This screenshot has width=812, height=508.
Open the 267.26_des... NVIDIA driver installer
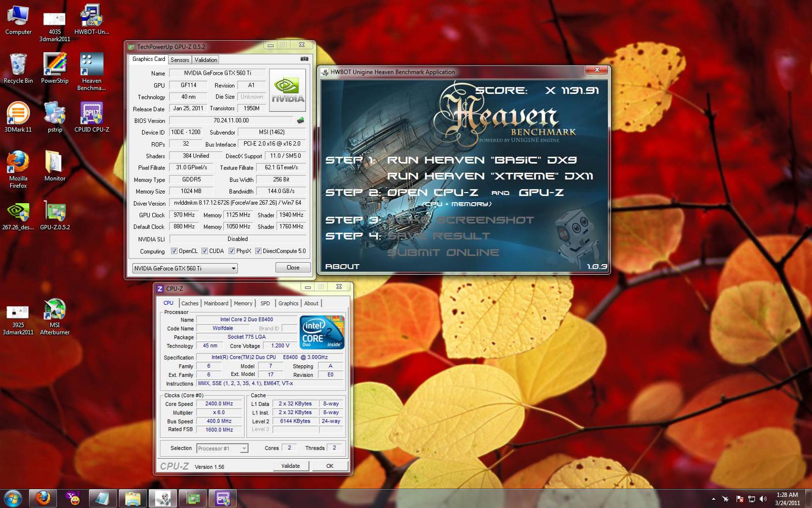pos(18,215)
